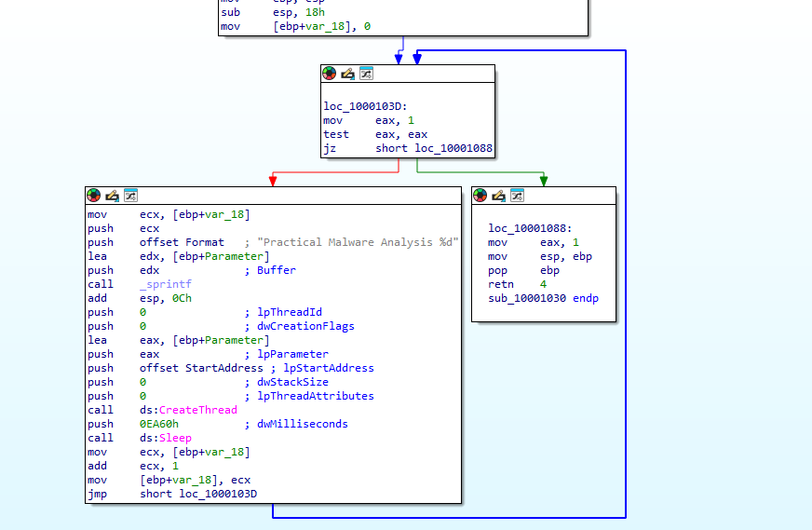Click edit pencil icon in the _sprintf node
812x530 pixels.
tap(113, 196)
